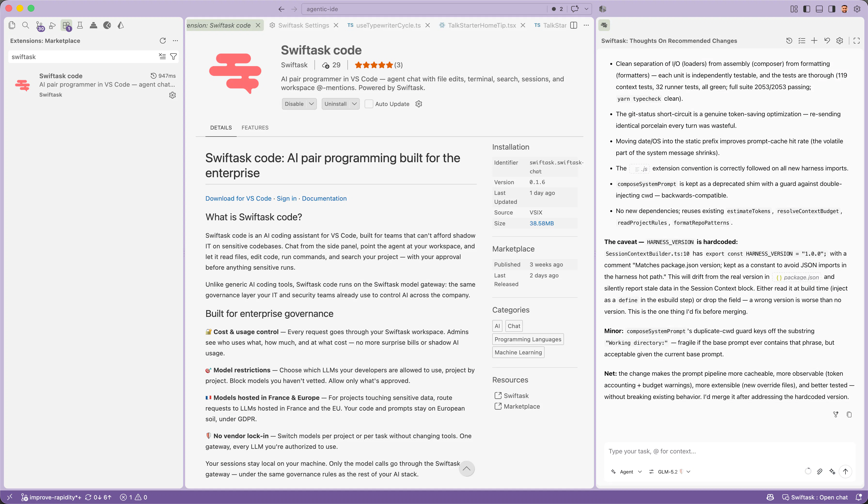Expand Swiftask chat to full screen
Viewport: 868px width, 504px height.
[857, 41]
